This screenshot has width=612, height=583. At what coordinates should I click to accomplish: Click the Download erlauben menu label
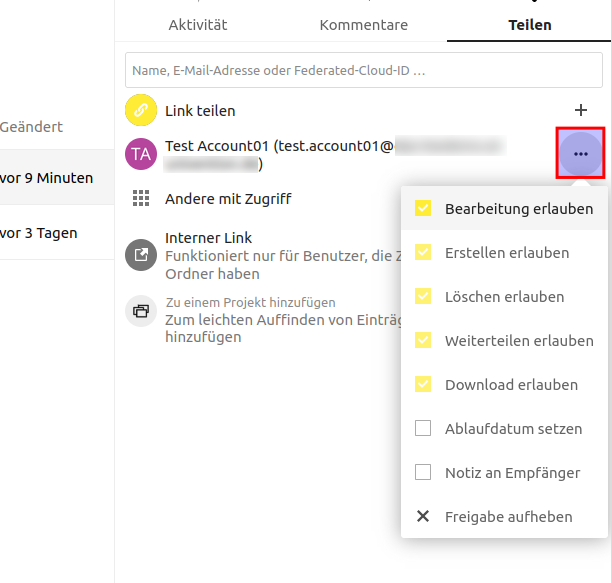click(511, 385)
